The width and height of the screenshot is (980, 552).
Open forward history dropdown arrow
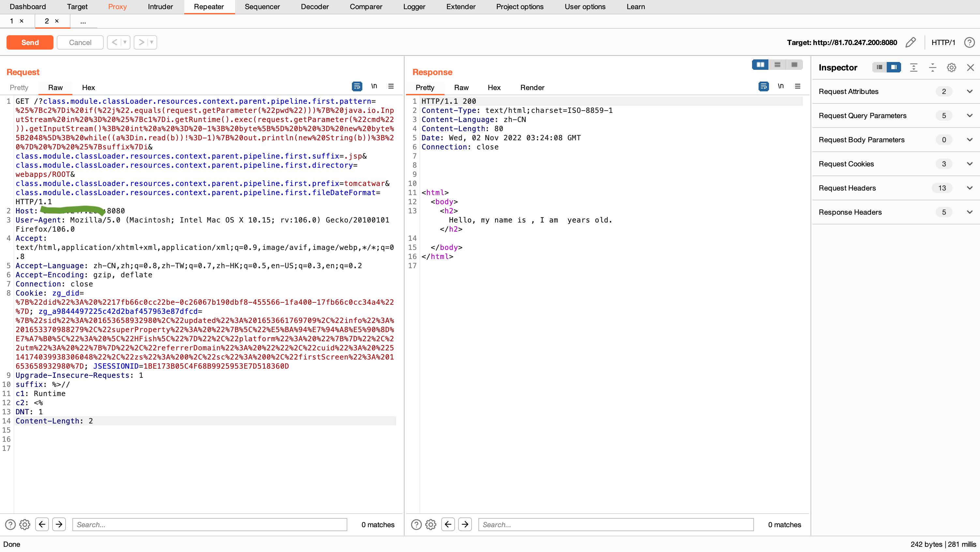tap(151, 42)
